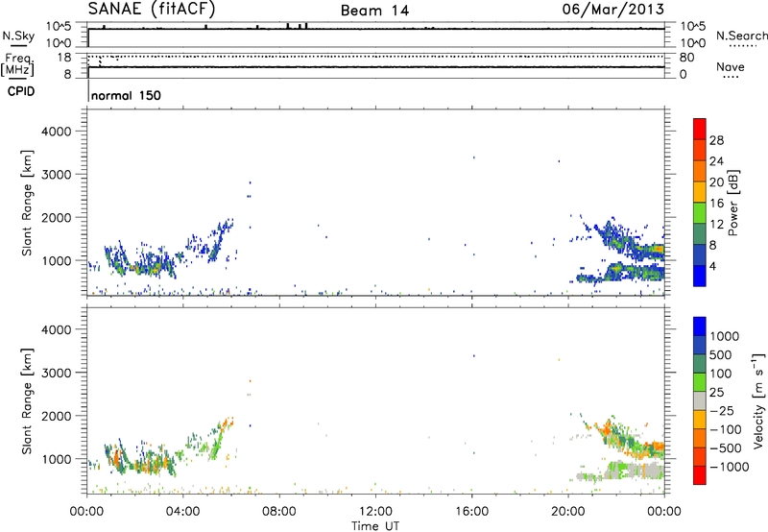Click the red top of Power colorbar
This screenshot has width=768, height=532.
[x=700, y=129]
